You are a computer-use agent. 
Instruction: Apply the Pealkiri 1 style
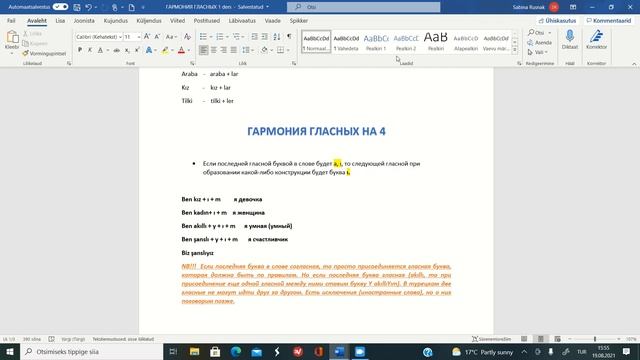click(376, 42)
